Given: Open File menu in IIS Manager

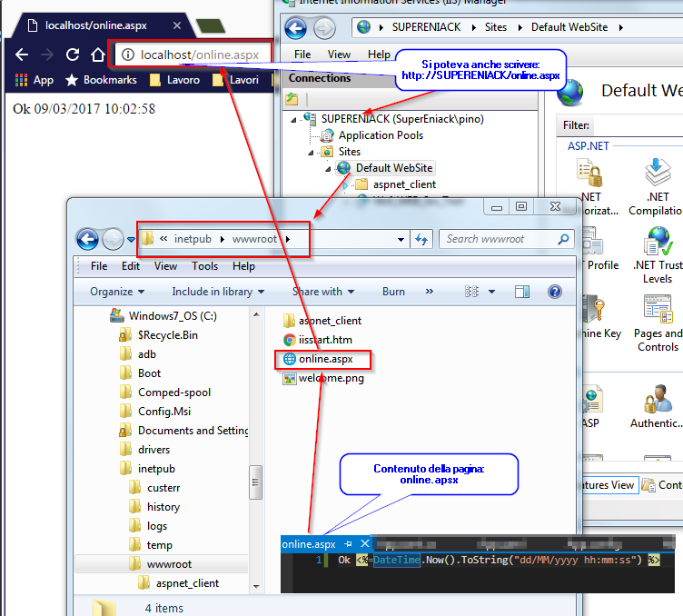Looking at the screenshot, I should click(x=302, y=55).
